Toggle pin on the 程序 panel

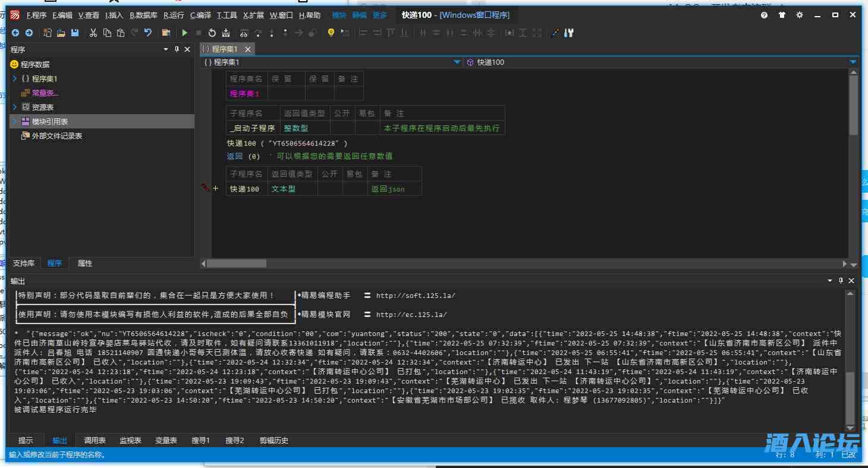click(177, 50)
